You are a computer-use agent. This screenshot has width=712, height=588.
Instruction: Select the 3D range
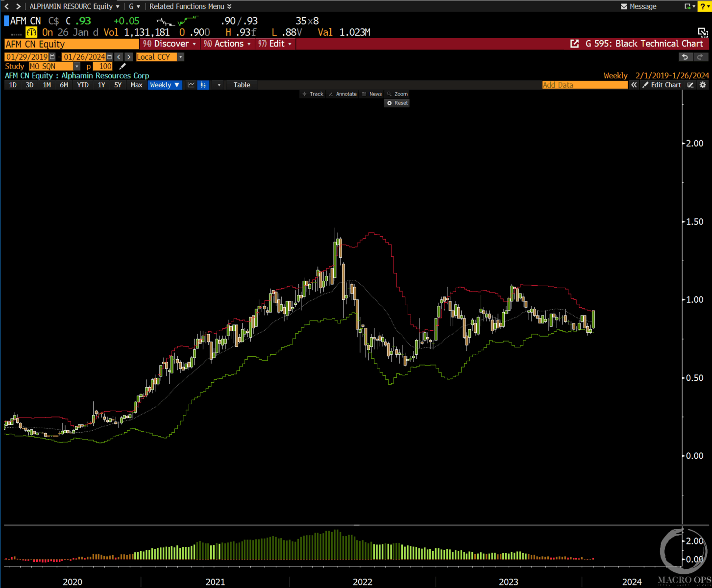pyautogui.click(x=29, y=85)
